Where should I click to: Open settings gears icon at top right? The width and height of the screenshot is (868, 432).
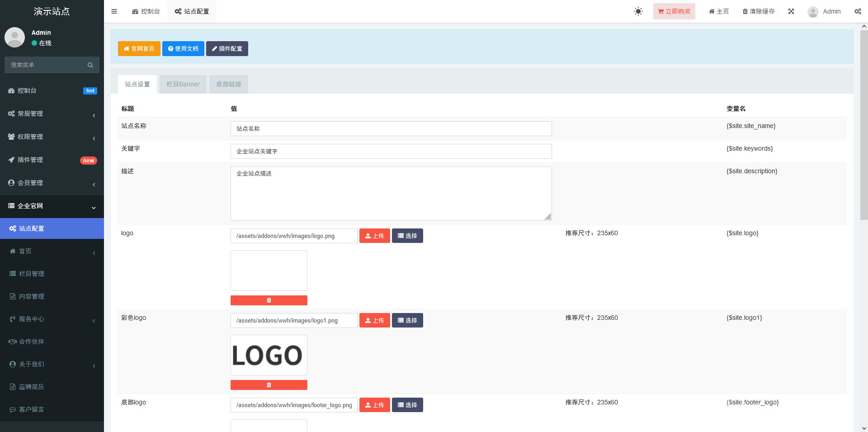pos(857,11)
